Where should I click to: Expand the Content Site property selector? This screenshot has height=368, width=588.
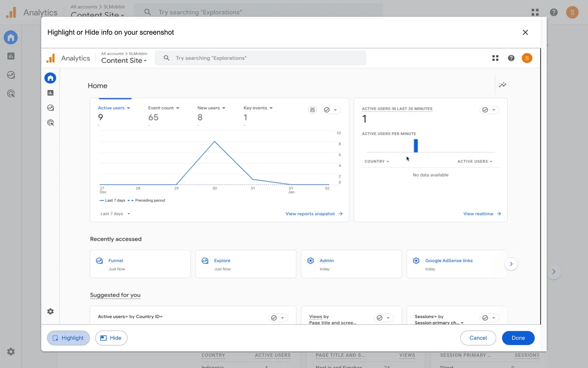tap(124, 61)
